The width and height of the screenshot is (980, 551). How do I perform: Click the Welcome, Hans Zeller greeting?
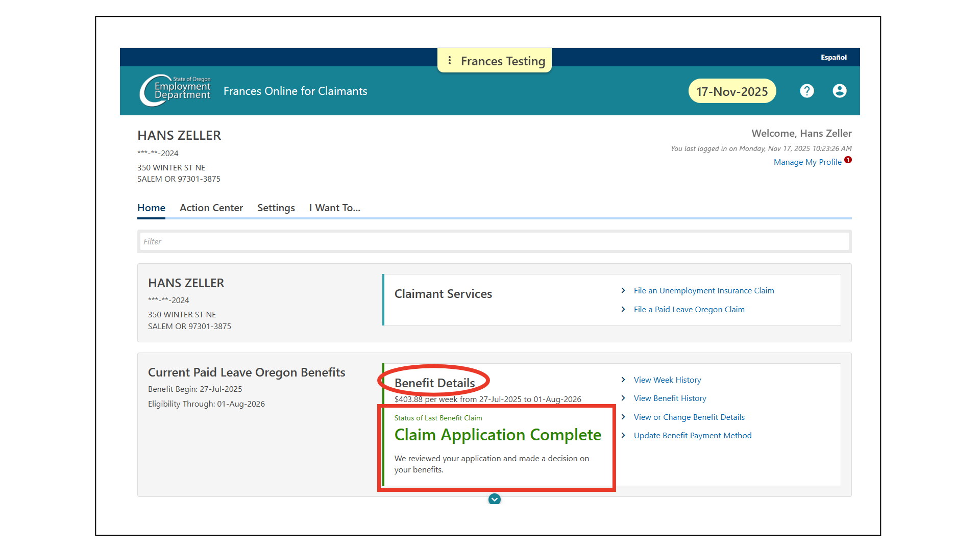[801, 133]
